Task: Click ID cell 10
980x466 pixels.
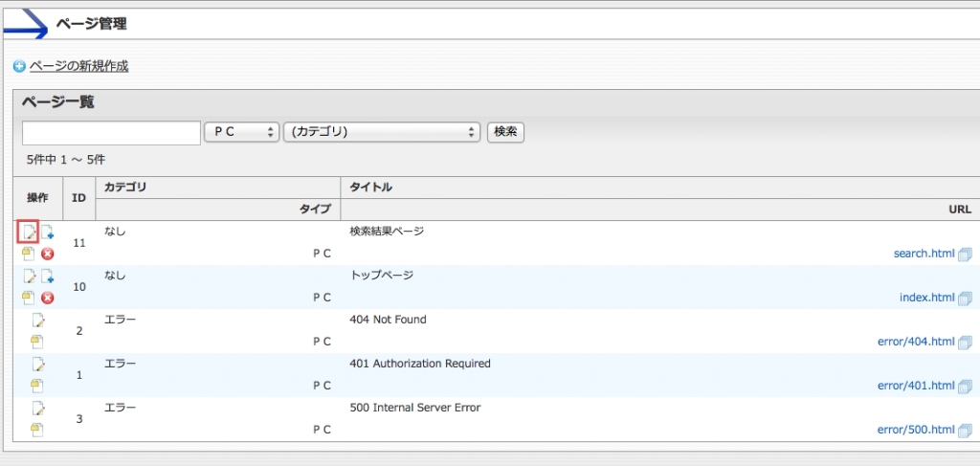Action: (x=78, y=287)
